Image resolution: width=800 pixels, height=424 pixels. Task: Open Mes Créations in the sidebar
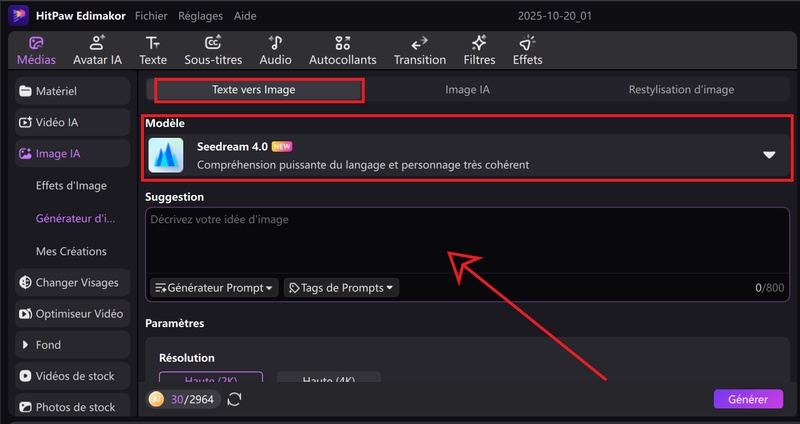[71, 251]
